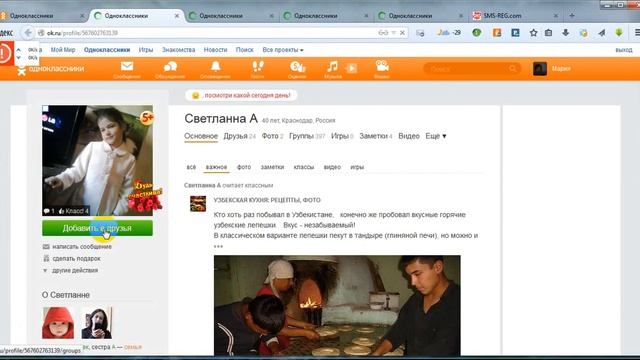The image size is (640, 360).
Task: Click the user avatar next to Мария
Action: click(x=540, y=69)
